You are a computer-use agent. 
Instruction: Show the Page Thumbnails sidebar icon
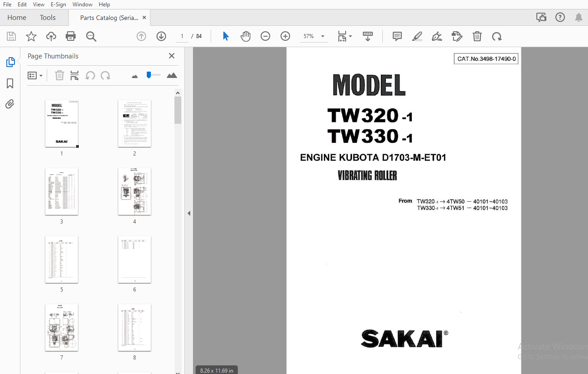coord(10,63)
